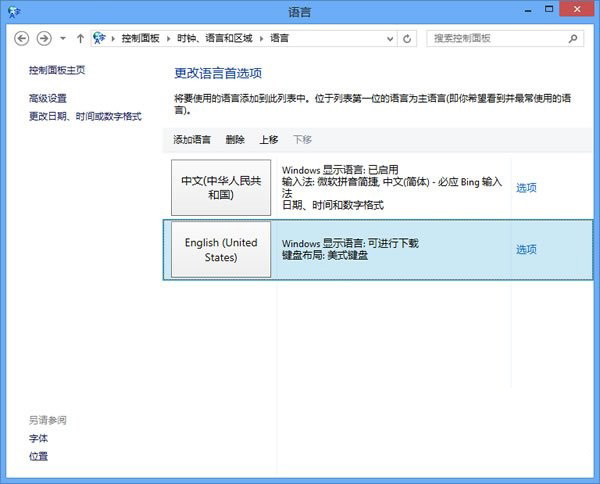Image resolution: width=600 pixels, height=484 pixels.
Task: Click the 语言 breadcrumb in the address bar
Action: tap(279, 38)
